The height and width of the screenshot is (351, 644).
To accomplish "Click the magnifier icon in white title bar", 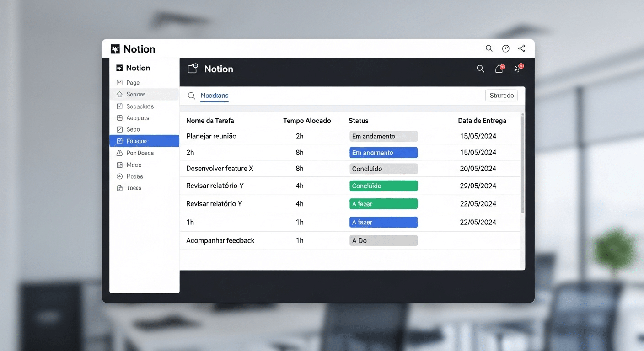I will click(x=489, y=48).
